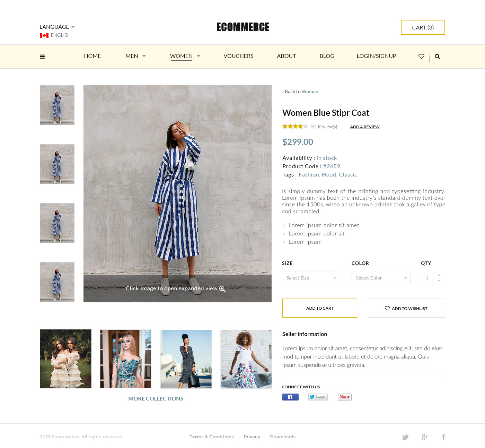Open the Blog menu item
Image resolution: width=485 pixels, height=448 pixels.
[x=327, y=56]
